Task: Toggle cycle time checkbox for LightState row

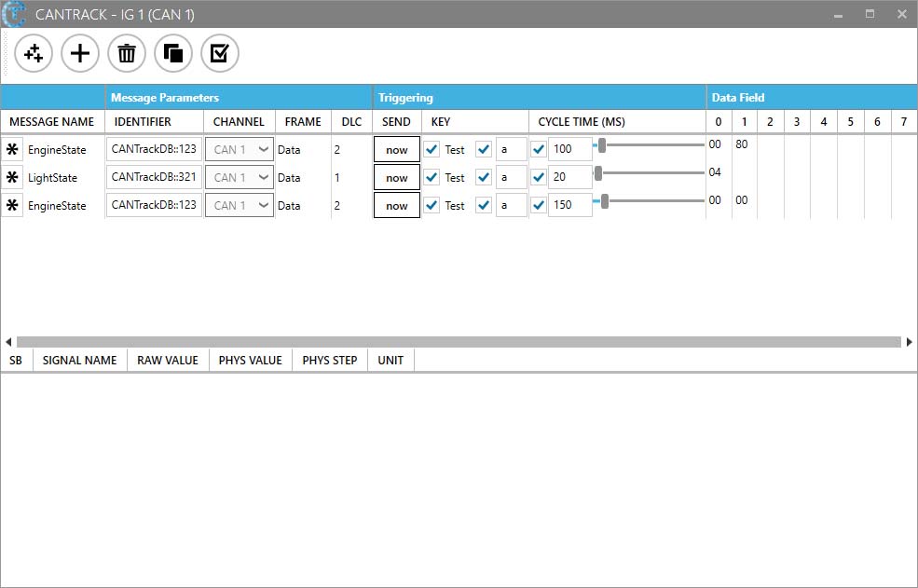Action: click(x=539, y=178)
